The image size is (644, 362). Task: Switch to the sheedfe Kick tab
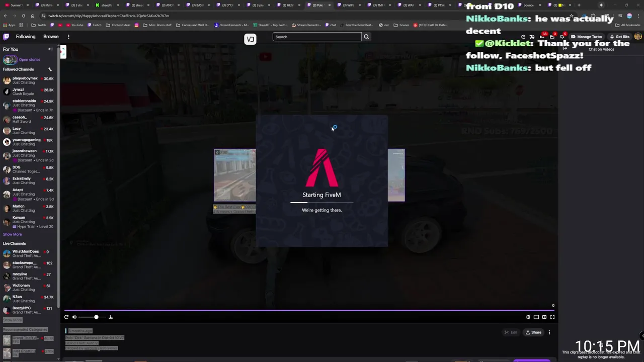tap(106, 5)
